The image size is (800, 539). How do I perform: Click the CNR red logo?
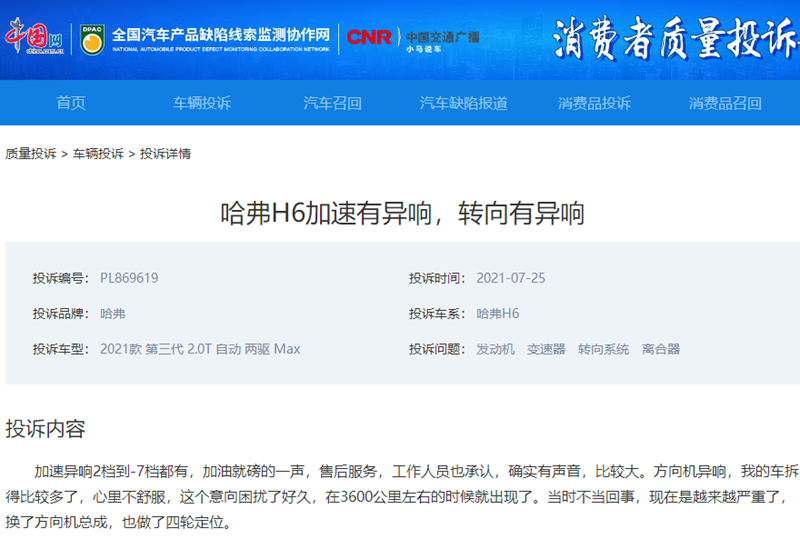(369, 37)
